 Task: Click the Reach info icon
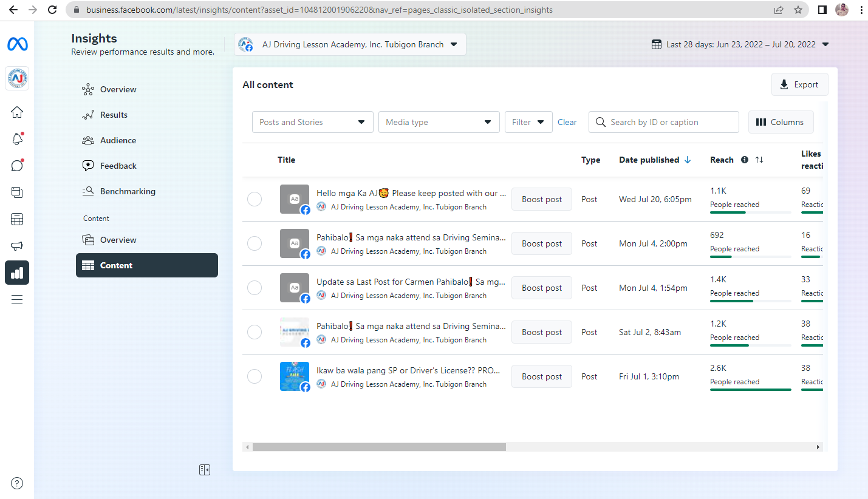[745, 160]
